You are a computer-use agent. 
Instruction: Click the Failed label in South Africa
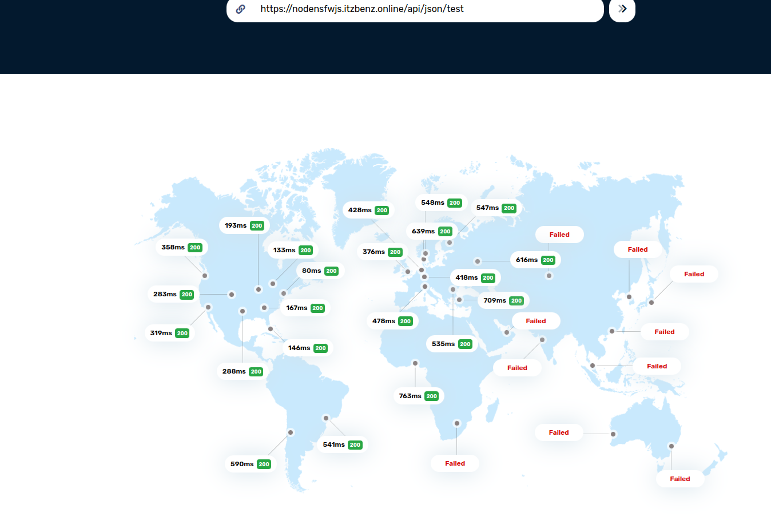tap(455, 463)
